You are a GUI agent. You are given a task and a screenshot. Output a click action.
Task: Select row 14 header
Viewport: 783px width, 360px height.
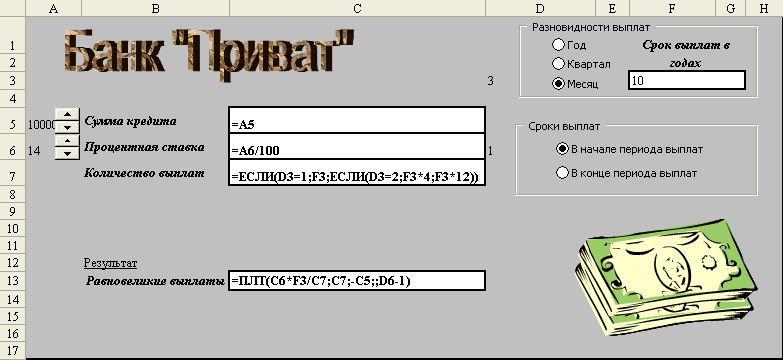(12, 299)
